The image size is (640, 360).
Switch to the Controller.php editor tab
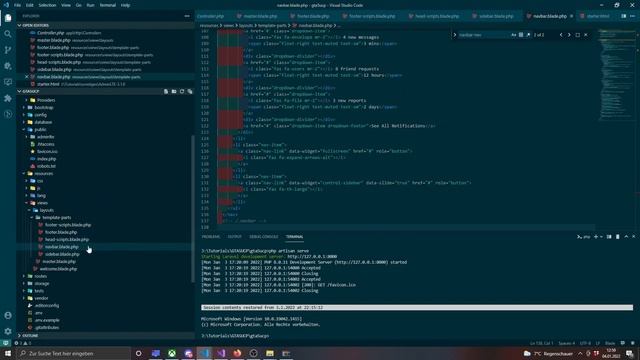211,16
